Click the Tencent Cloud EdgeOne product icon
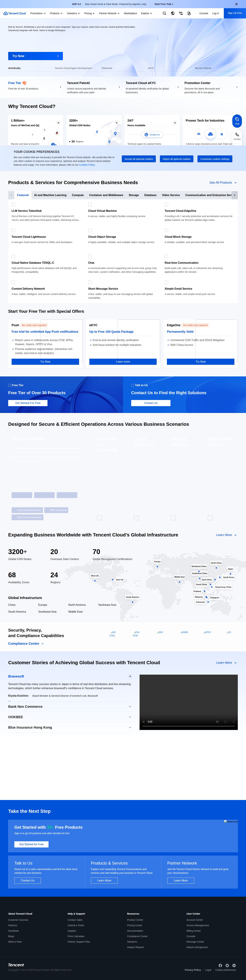 coord(166,204)
